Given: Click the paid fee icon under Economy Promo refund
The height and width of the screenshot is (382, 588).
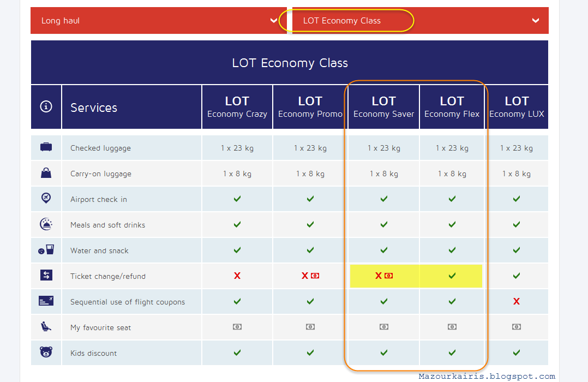Looking at the screenshot, I should pyautogui.click(x=315, y=276).
